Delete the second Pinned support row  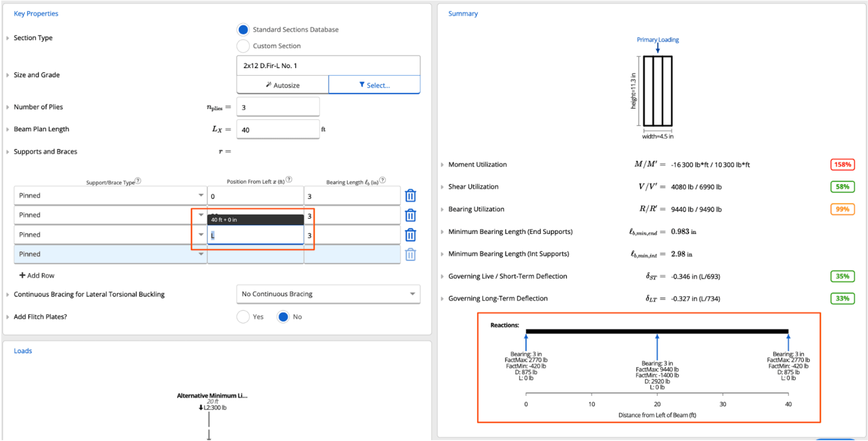tap(410, 215)
